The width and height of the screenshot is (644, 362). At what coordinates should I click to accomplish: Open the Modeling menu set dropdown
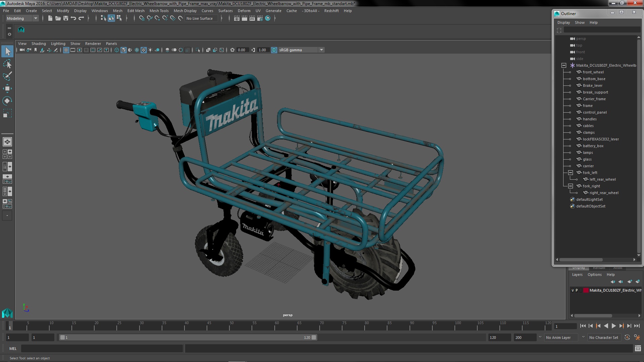[x=22, y=18]
